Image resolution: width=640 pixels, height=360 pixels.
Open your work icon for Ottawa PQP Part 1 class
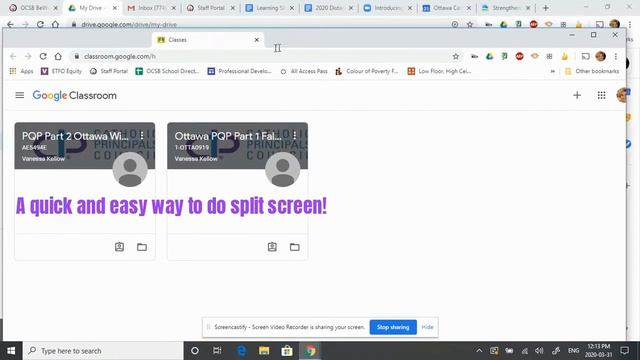click(x=272, y=247)
